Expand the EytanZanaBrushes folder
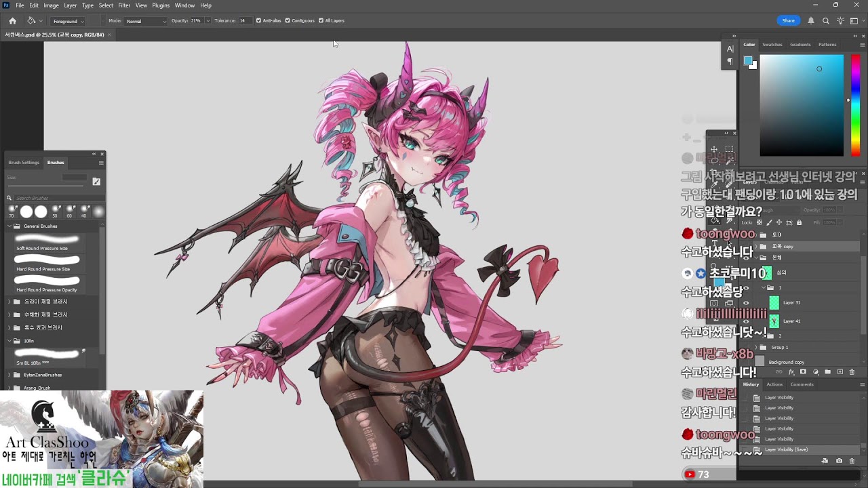The width and height of the screenshot is (868, 488). click(9, 375)
